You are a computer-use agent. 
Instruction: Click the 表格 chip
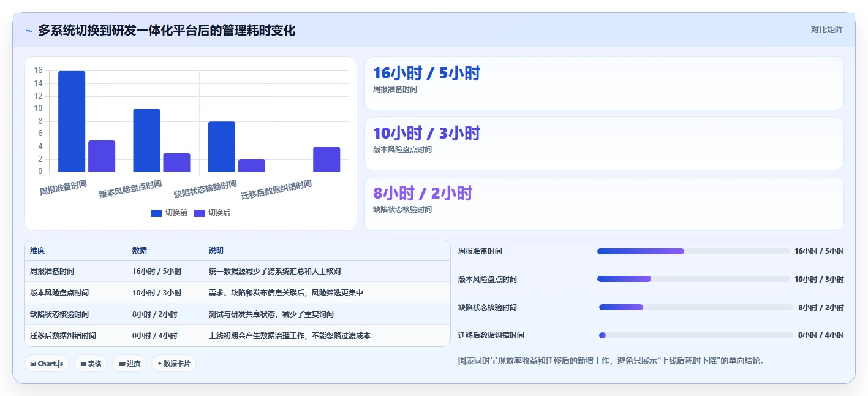point(91,364)
